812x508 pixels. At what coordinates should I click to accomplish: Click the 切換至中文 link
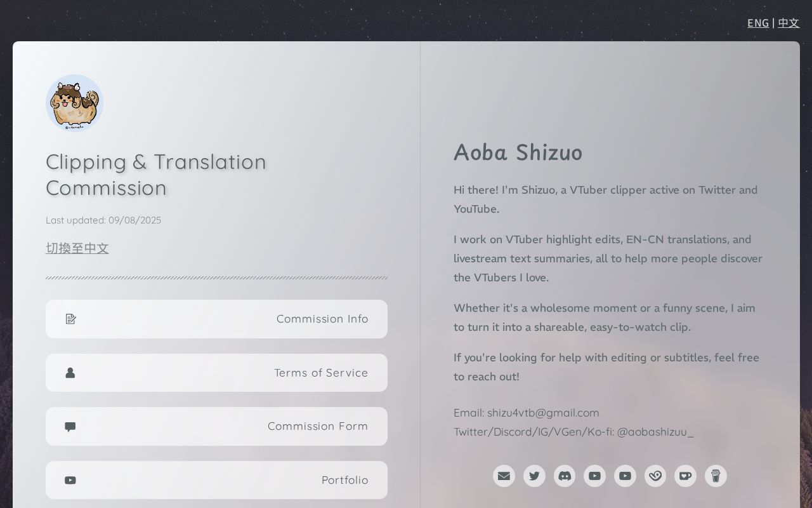[x=77, y=248]
